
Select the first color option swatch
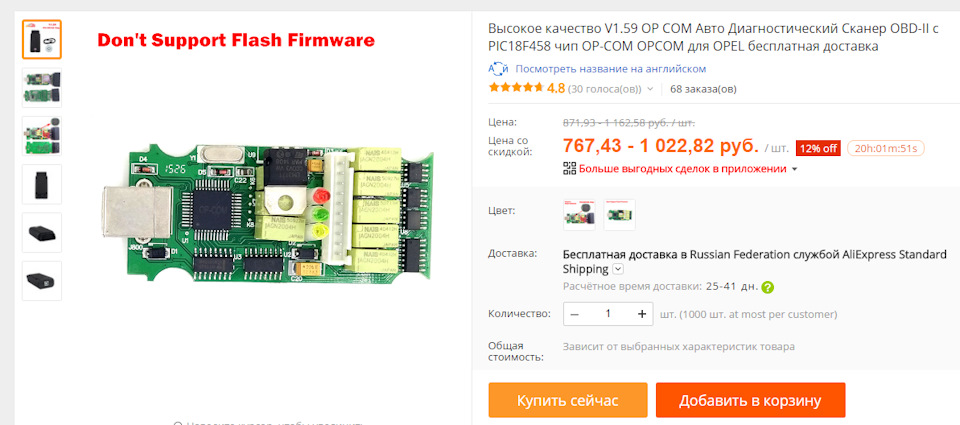(579, 214)
